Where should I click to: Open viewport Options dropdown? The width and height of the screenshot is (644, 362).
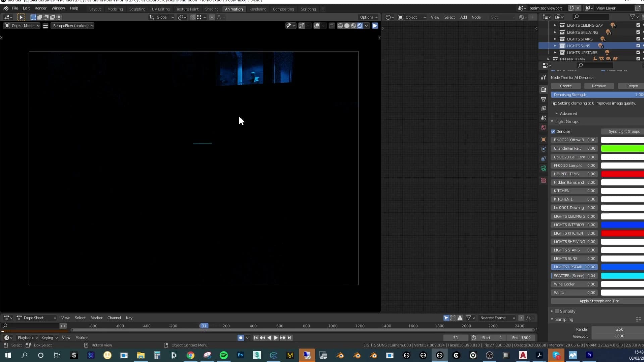[x=368, y=17]
